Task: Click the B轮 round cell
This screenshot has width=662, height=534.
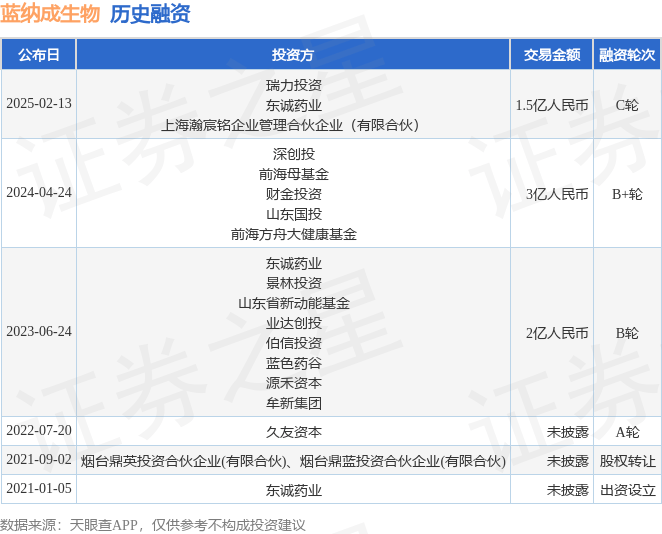Action: coord(627,333)
